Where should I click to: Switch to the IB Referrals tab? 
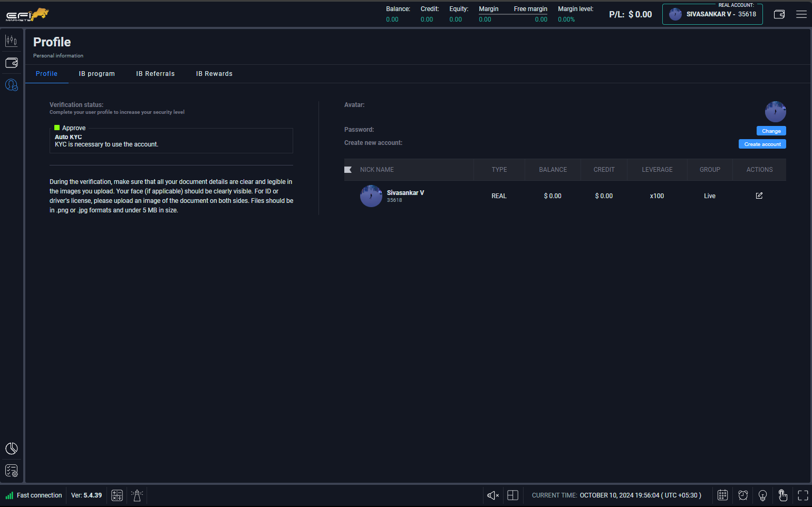pyautogui.click(x=156, y=74)
